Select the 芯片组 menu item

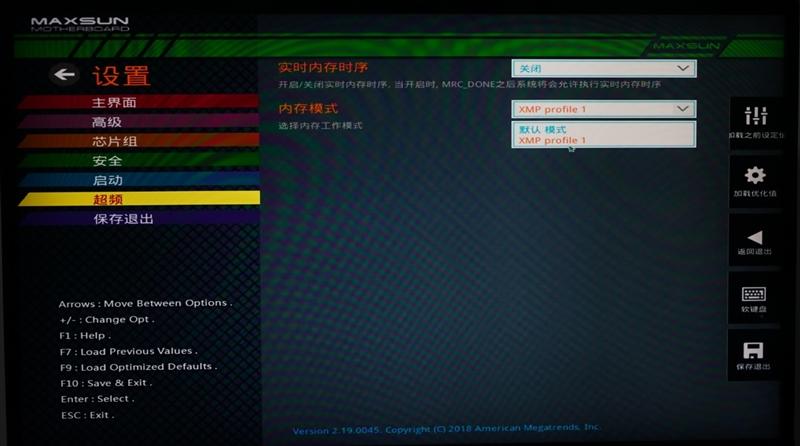pos(139,141)
